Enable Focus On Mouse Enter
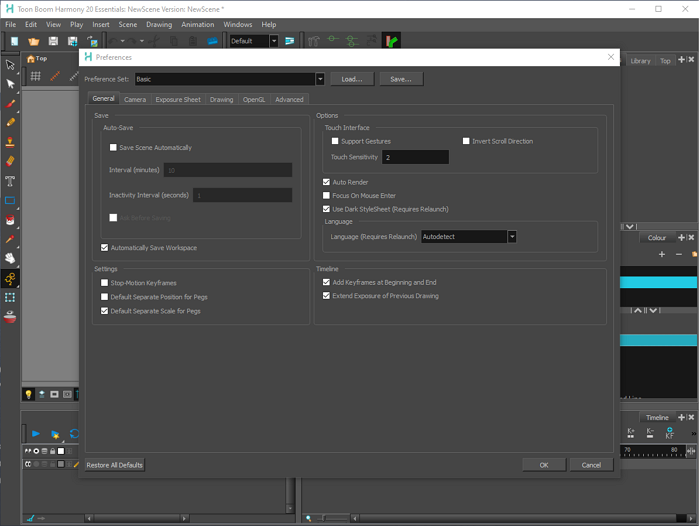Viewport: 700px width, 526px height. click(326, 196)
